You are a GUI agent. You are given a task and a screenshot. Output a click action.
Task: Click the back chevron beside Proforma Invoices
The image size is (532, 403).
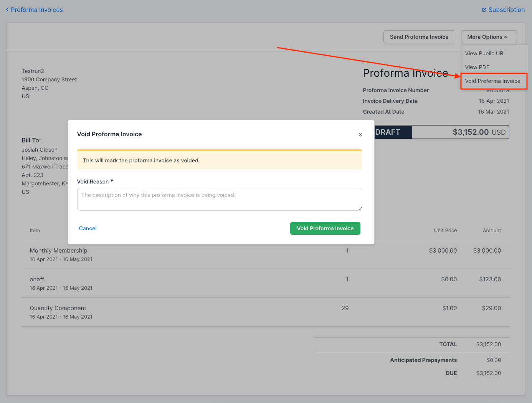pos(7,10)
